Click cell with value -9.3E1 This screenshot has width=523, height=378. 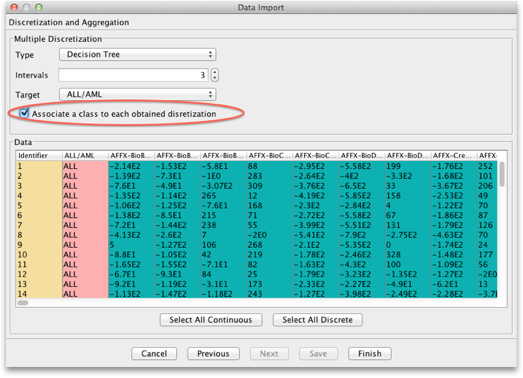(177, 274)
